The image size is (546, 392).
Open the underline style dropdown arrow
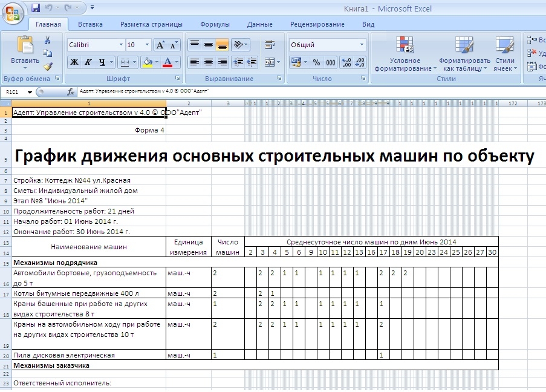click(111, 62)
